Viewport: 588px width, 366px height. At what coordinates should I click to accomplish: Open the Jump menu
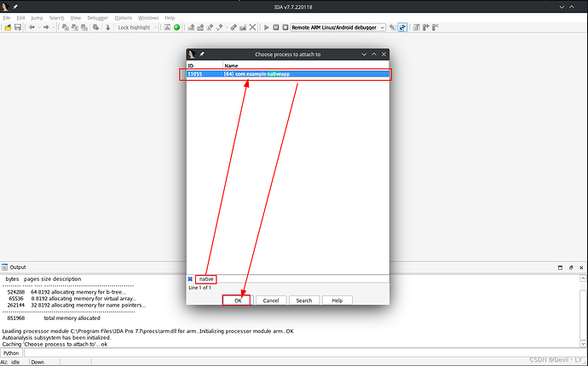pos(37,18)
